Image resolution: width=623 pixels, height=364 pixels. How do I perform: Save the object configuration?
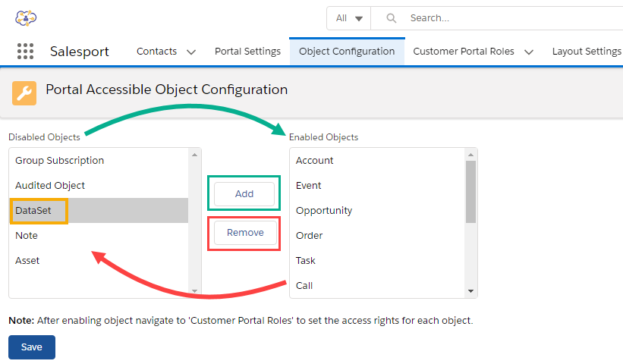[32, 347]
